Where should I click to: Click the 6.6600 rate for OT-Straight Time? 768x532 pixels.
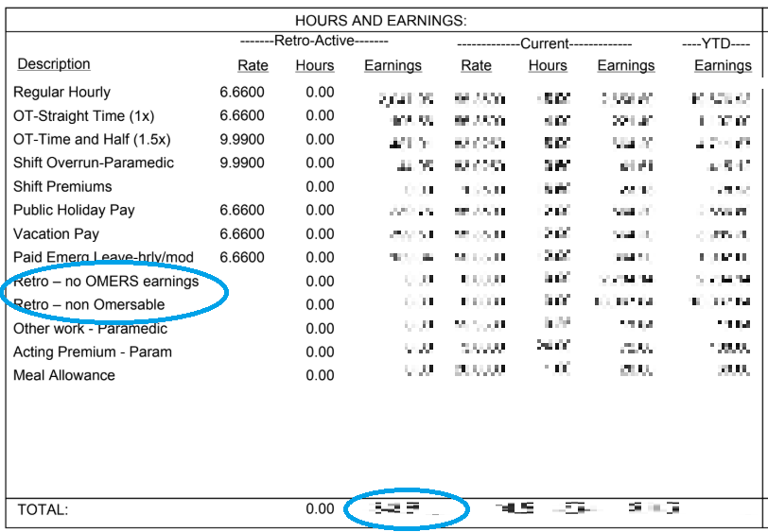click(x=242, y=116)
